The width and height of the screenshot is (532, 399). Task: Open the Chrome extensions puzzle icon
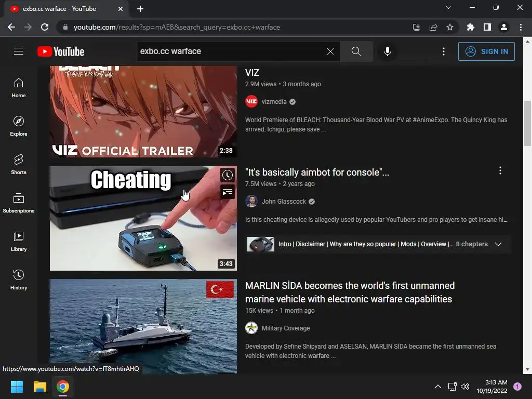click(470, 27)
